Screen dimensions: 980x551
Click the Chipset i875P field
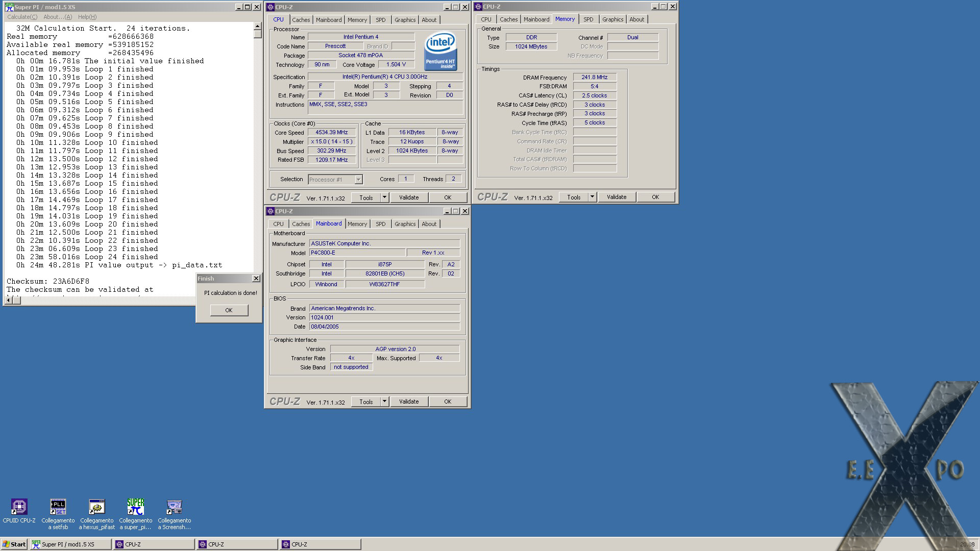pyautogui.click(x=385, y=264)
